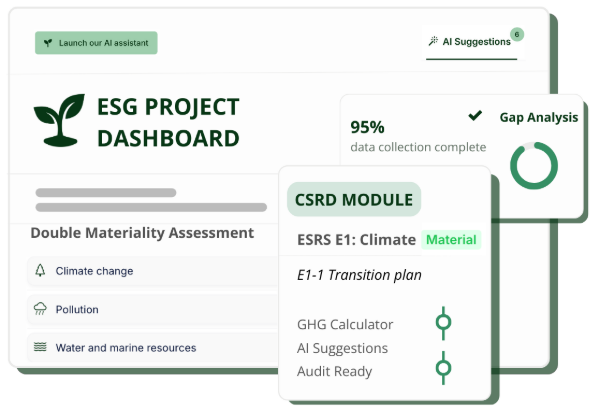Image resolution: width=592 pixels, height=409 pixels.
Task: Click the checkmark next to Gap Analysis
Action: pyautogui.click(x=475, y=115)
